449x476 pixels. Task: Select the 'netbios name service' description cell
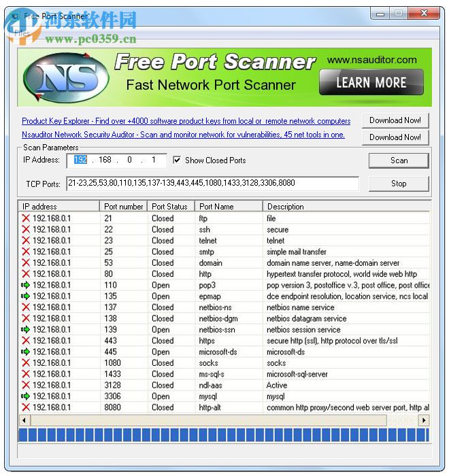(301, 307)
